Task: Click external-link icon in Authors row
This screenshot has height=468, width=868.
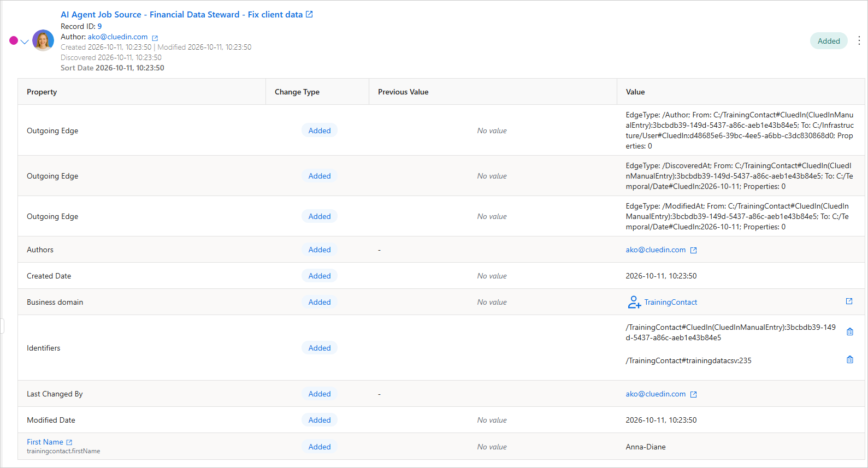Action: tap(694, 250)
